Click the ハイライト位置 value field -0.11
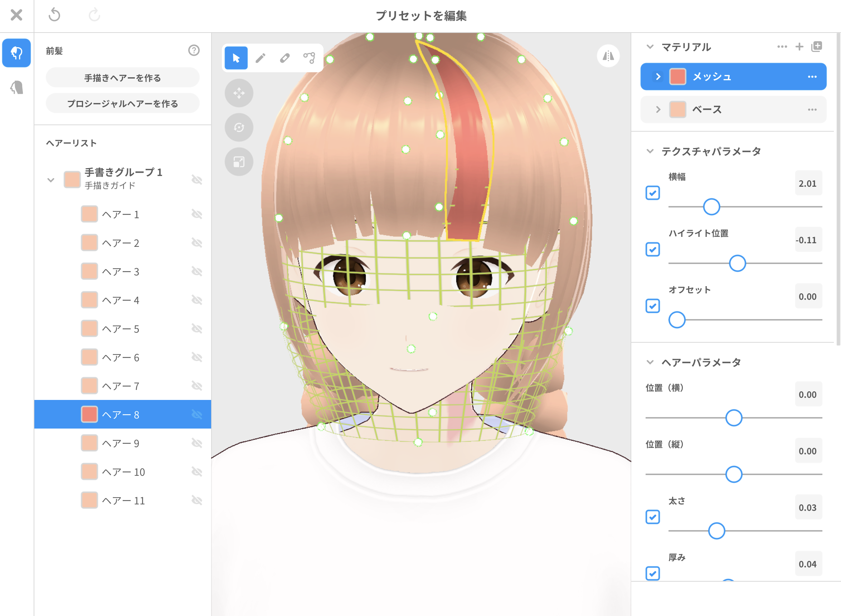Image resolution: width=841 pixels, height=616 pixels. [808, 240]
